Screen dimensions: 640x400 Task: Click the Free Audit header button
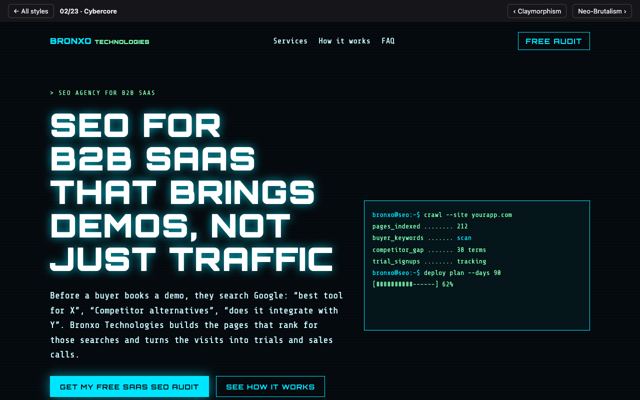click(553, 41)
